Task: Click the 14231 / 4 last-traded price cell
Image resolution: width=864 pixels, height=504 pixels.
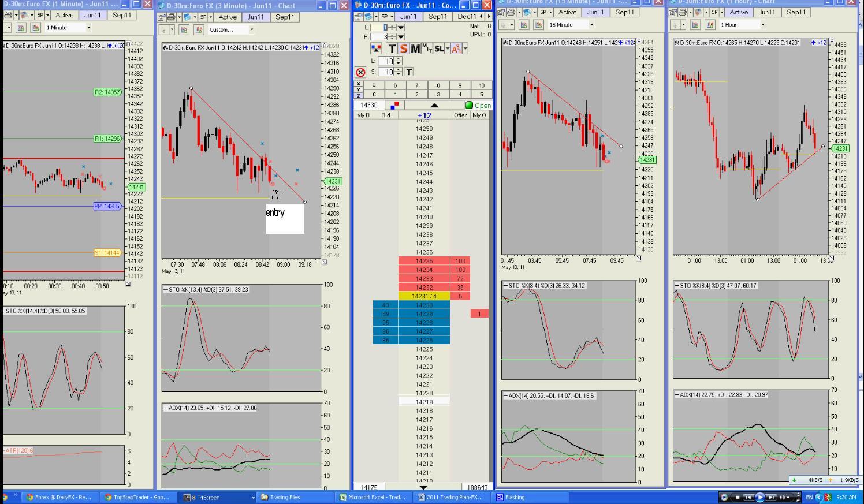Action: [x=424, y=296]
